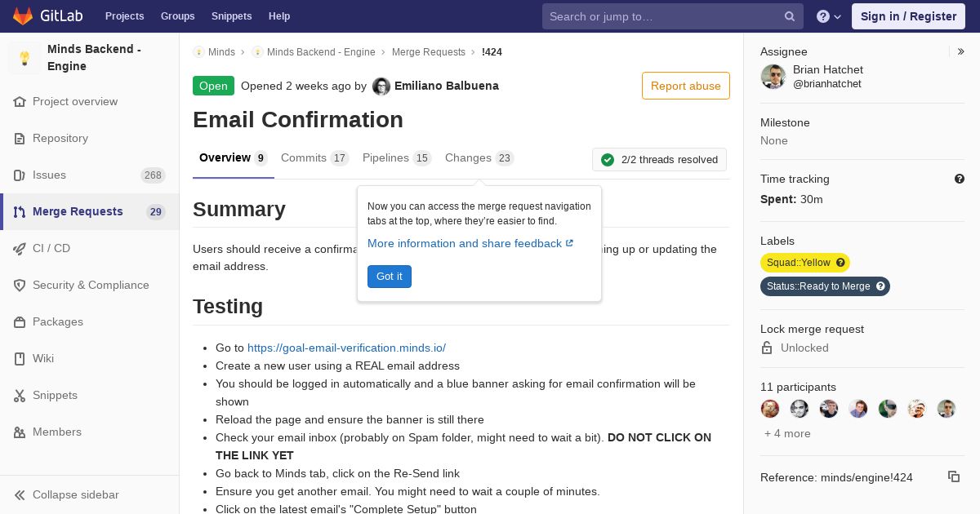Click the search magnifier icon
Image resolution: width=980 pixels, height=514 pixels.
(790, 16)
